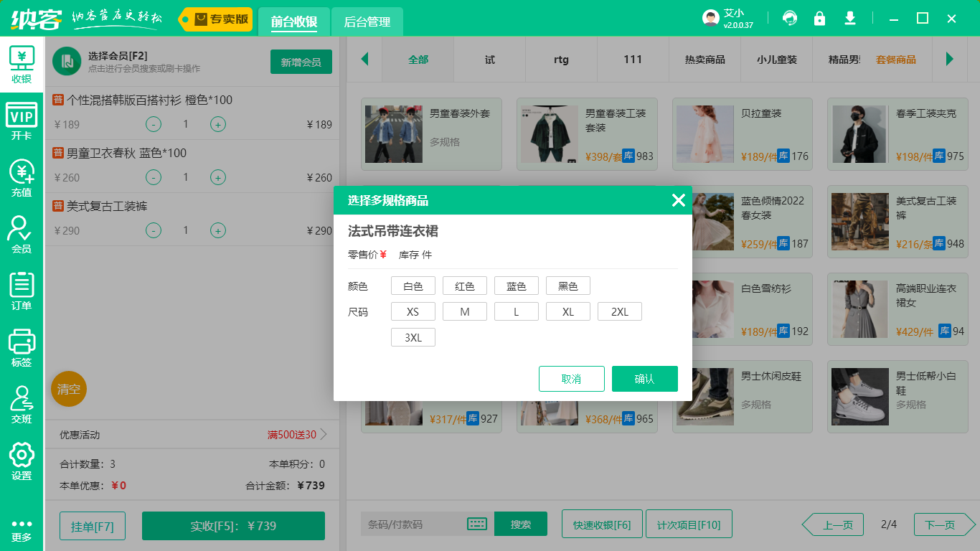Switch to the 后台管理 tab
The image size is (980, 551).
(x=366, y=22)
